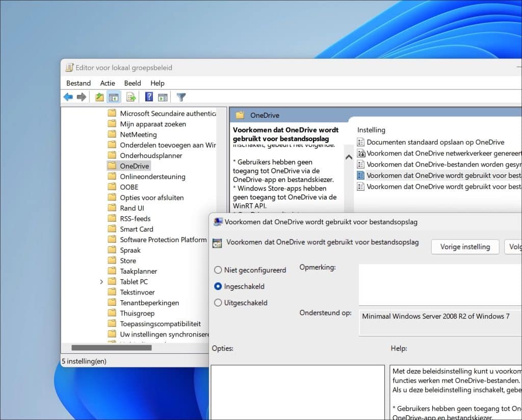The image size is (522, 420).
Task: Toggle the show/hide action pane icon
Action: (x=163, y=97)
